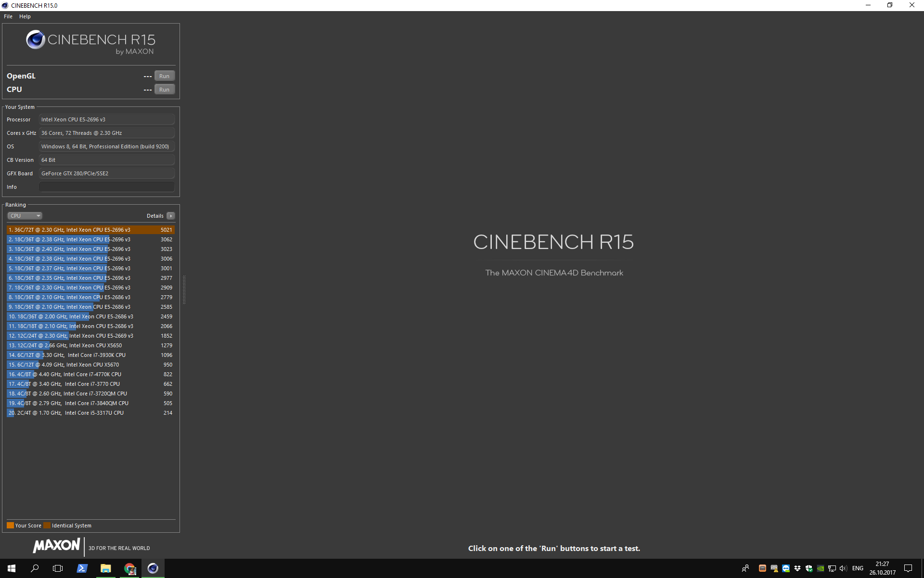Viewport: 924px width, 578px height.
Task: Select the Core i7-3770 ranking row
Action: click(90, 384)
